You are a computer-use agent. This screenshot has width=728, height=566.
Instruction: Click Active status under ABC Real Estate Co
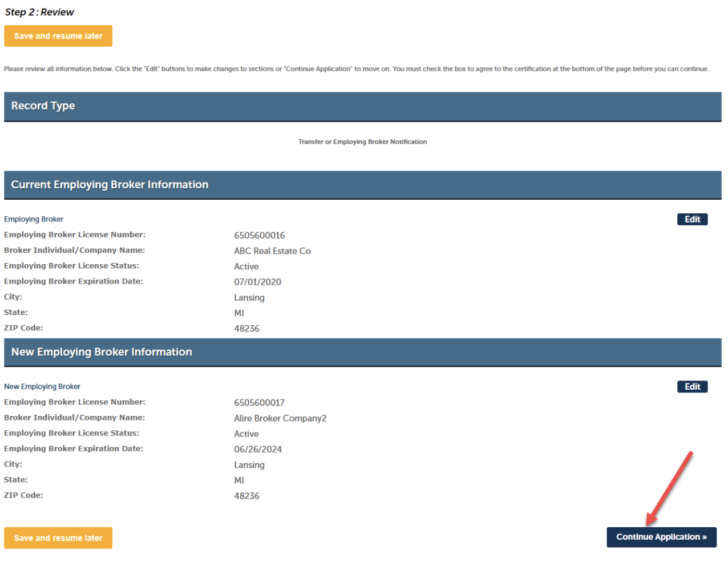tap(246, 266)
